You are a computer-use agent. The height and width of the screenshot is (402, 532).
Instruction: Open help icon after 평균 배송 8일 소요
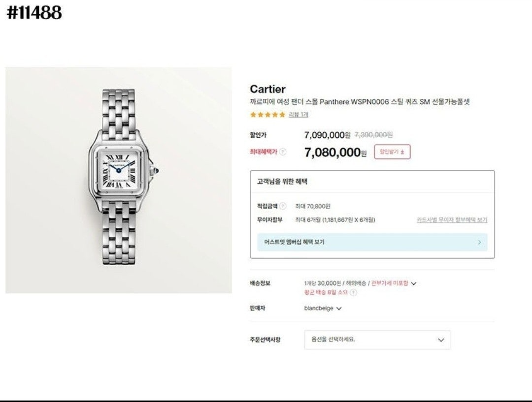[353, 292]
